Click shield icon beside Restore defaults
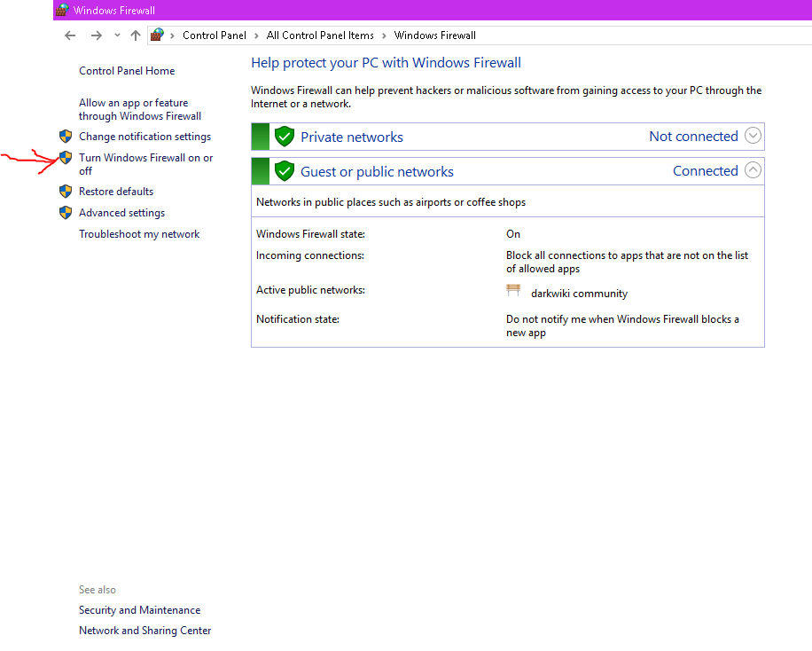This screenshot has width=812, height=651. (x=66, y=192)
